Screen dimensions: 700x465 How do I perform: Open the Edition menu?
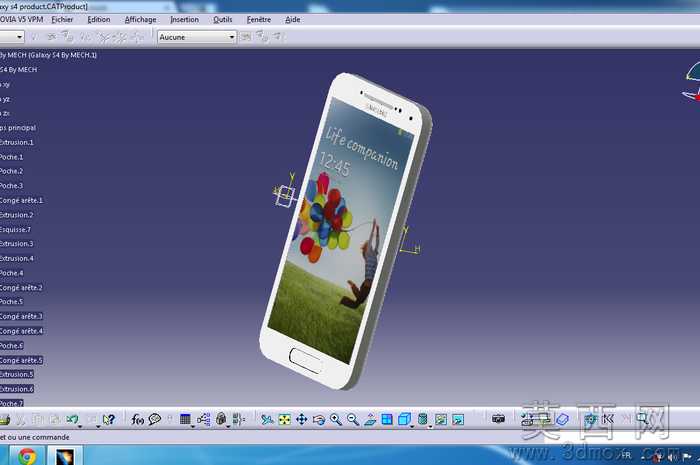(x=99, y=20)
